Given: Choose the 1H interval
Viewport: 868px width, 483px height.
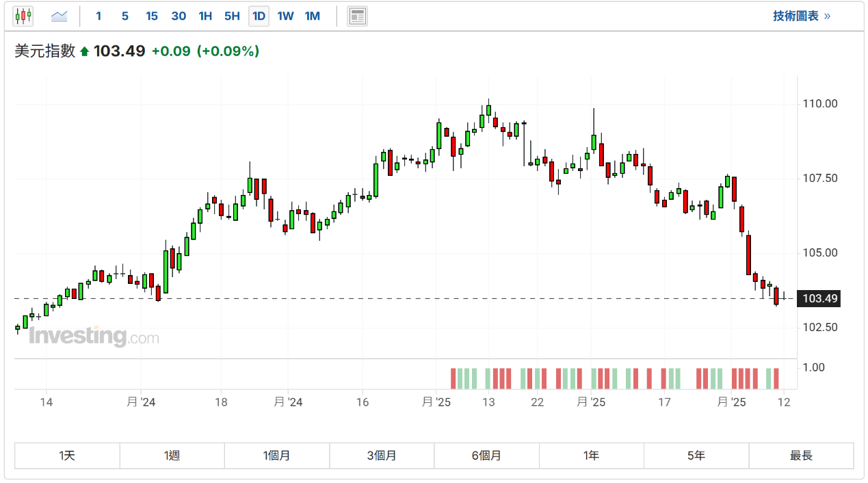Looking at the screenshot, I should (x=205, y=16).
